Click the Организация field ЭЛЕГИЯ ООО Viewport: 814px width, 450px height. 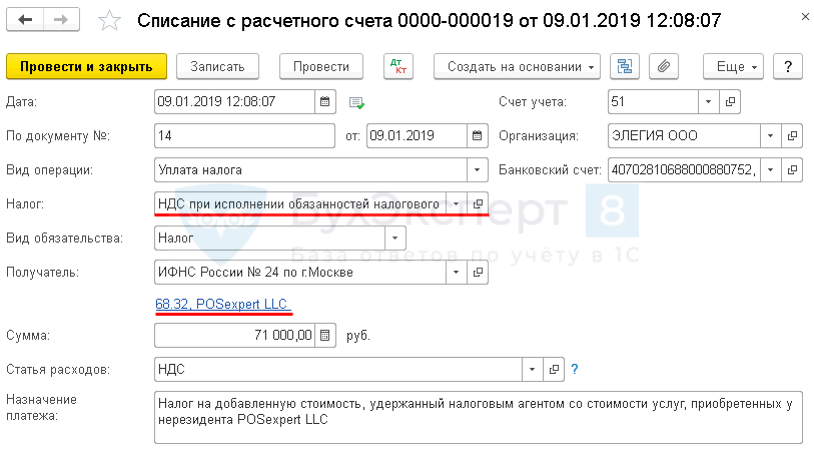pos(684,136)
